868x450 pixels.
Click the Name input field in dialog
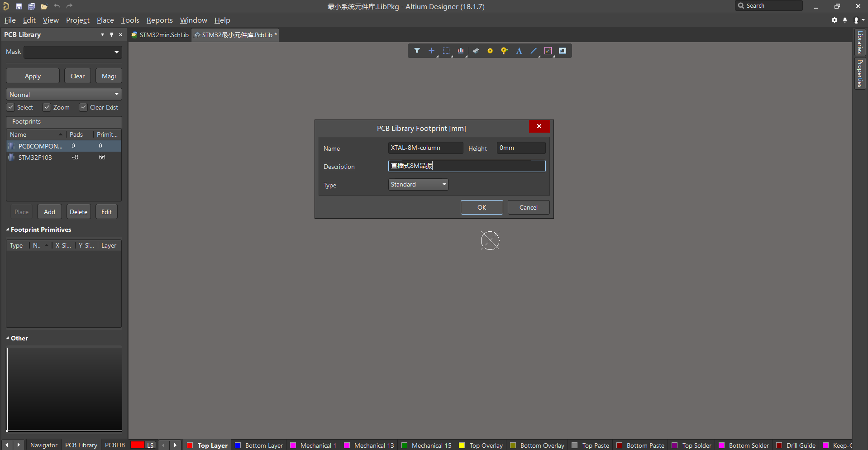(425, 148)
